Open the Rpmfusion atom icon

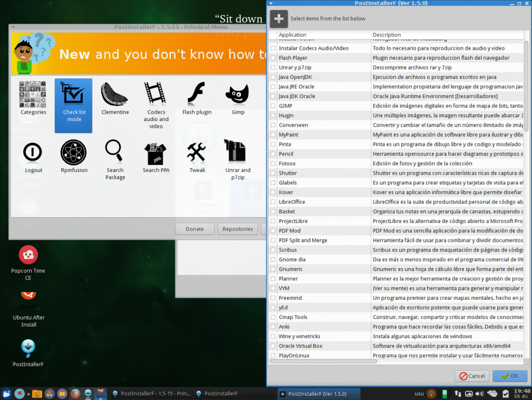click(x=74, y=156)
